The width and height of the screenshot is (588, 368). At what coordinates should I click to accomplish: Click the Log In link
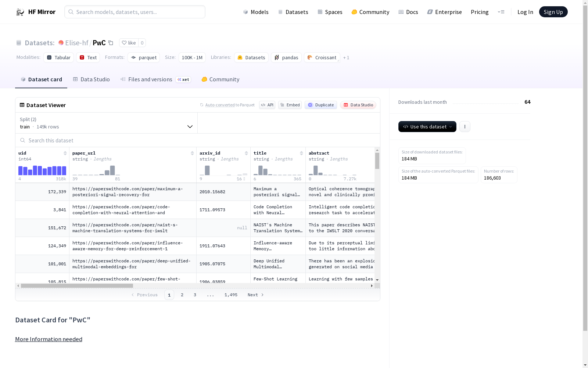525,12
